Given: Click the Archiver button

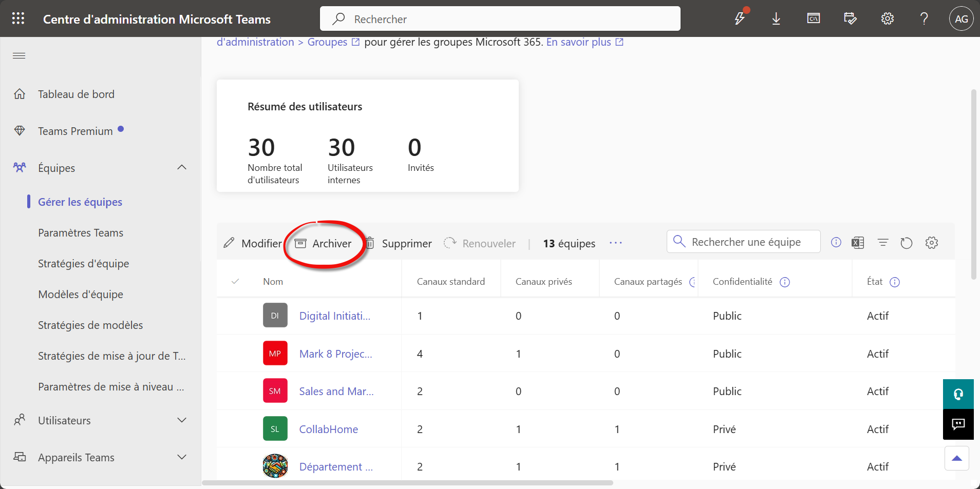Looking at the screenshot, I should (x=324, y=244).
